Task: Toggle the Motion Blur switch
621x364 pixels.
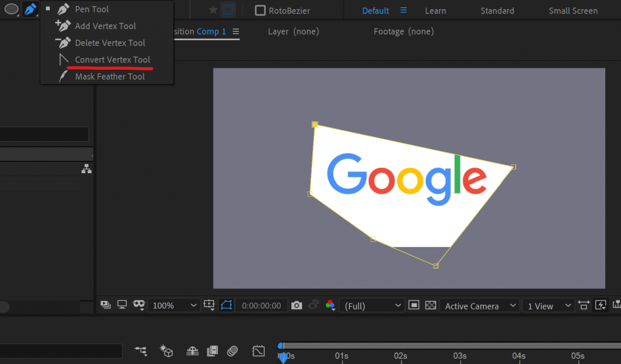Action: click(232, 351)
